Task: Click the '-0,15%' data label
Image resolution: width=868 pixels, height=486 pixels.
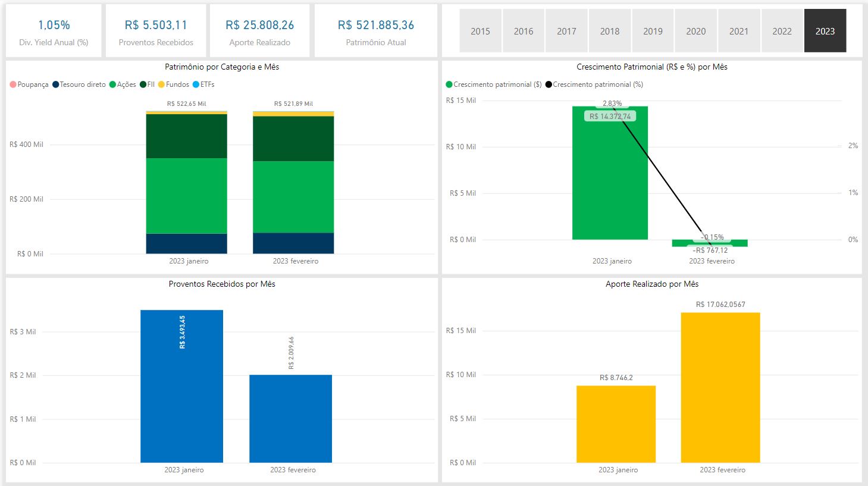Action: coord(712,237)
